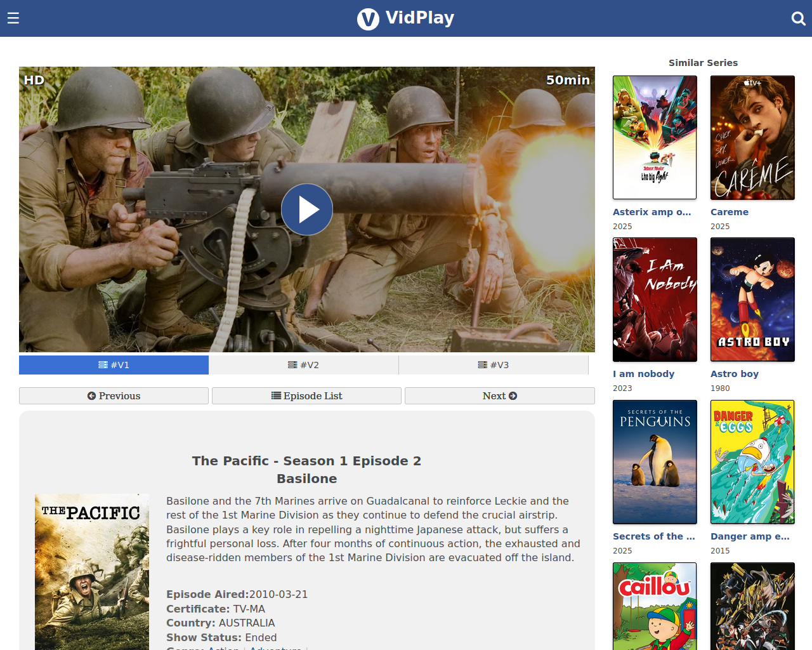Click The Pacific - Season 1 Episode 2 heading

tap(306, 461)
